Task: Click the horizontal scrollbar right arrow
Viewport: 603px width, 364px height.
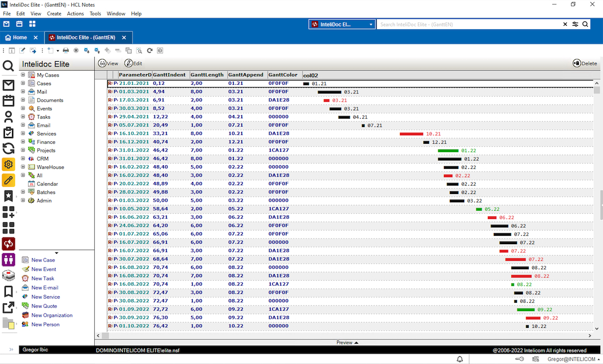Action: (589, 336)
